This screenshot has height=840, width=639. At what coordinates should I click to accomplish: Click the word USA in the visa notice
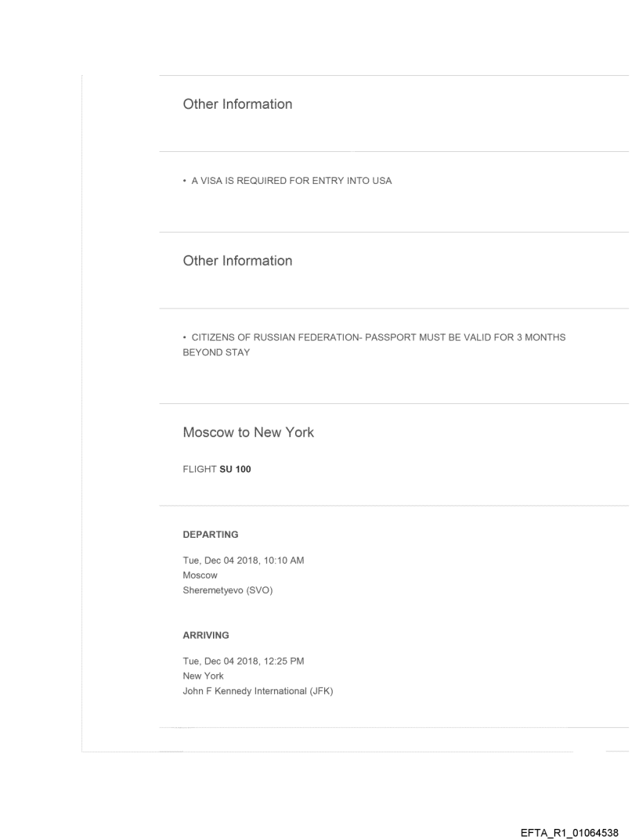(x=381, y=181)
